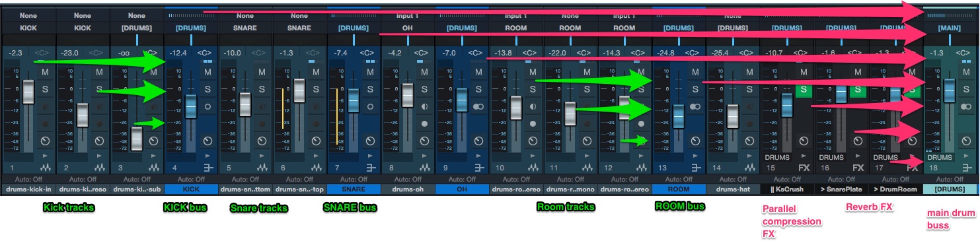Click bus icon on channel 18 [DRUMS]

[966, 168]
